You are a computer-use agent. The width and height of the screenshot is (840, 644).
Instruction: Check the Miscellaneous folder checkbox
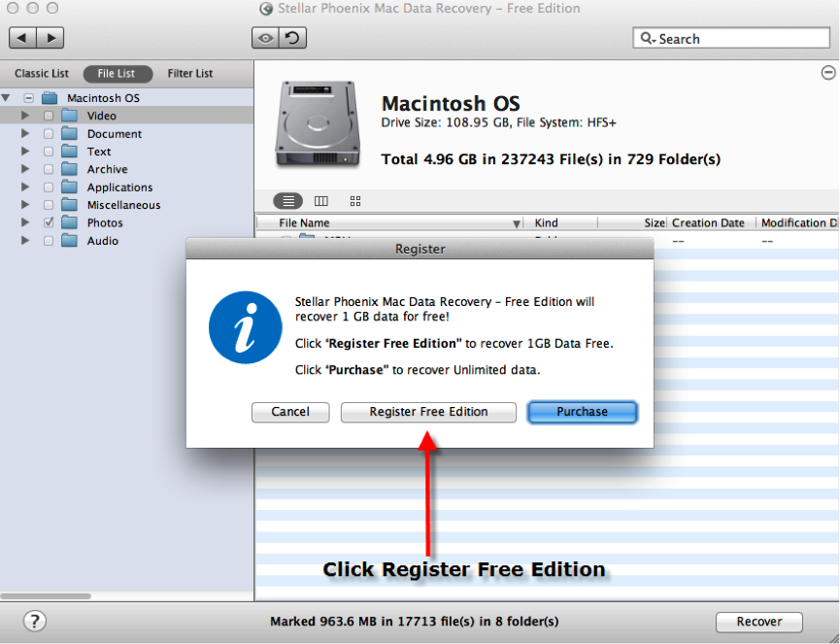(49, 205)
